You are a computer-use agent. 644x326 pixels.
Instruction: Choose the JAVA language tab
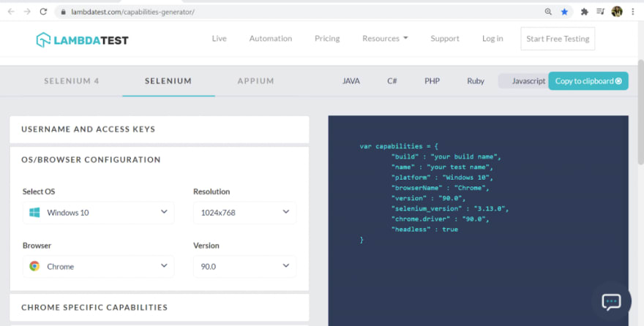coord(351,81)
